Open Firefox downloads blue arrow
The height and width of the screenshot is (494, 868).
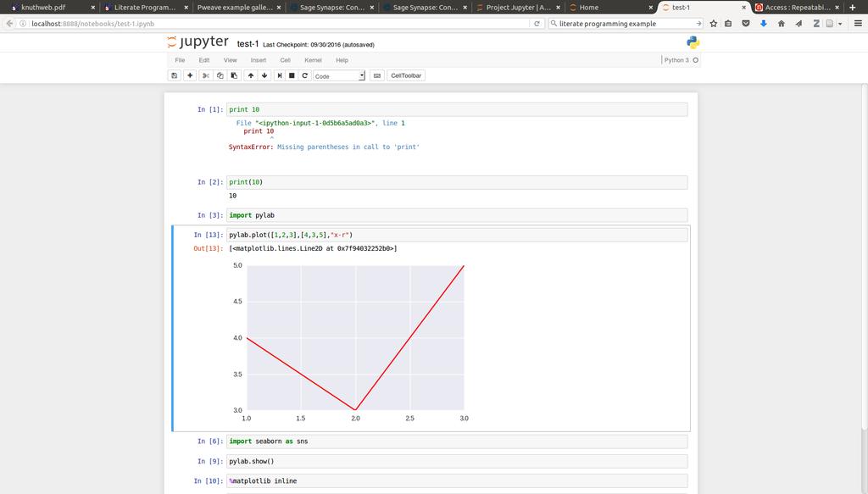pos(764,24)
